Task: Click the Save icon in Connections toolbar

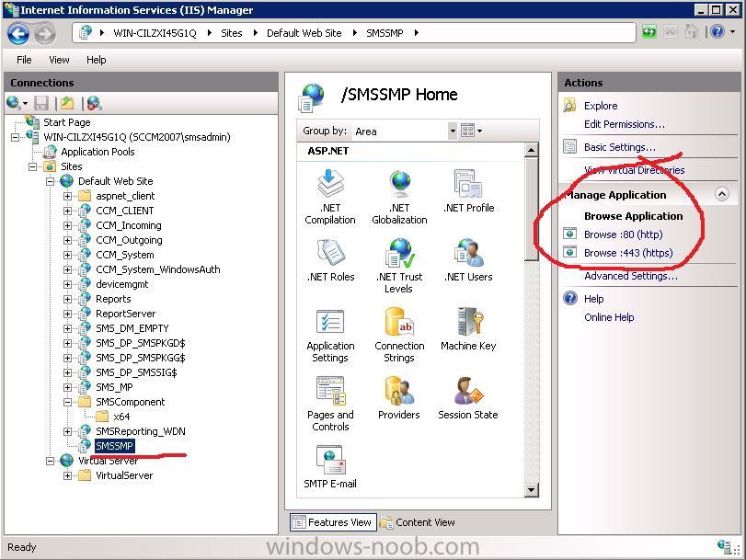Action: (42, 103)
